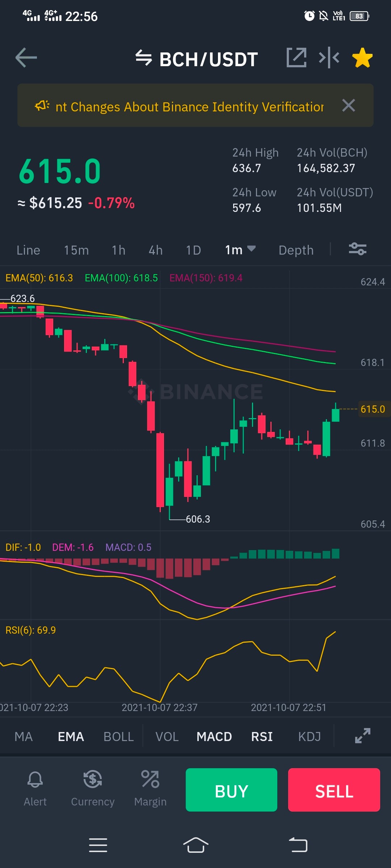Toggle the favorite star for BCH/USDT
The image size is (391, 868).
tap(362, 58)
